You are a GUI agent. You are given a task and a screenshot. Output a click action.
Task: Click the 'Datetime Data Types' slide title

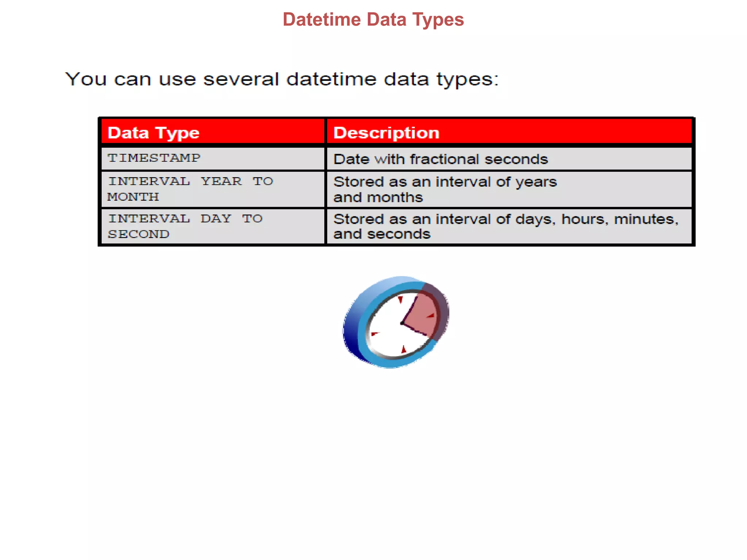pyautogui.click(x=373, y=20)
